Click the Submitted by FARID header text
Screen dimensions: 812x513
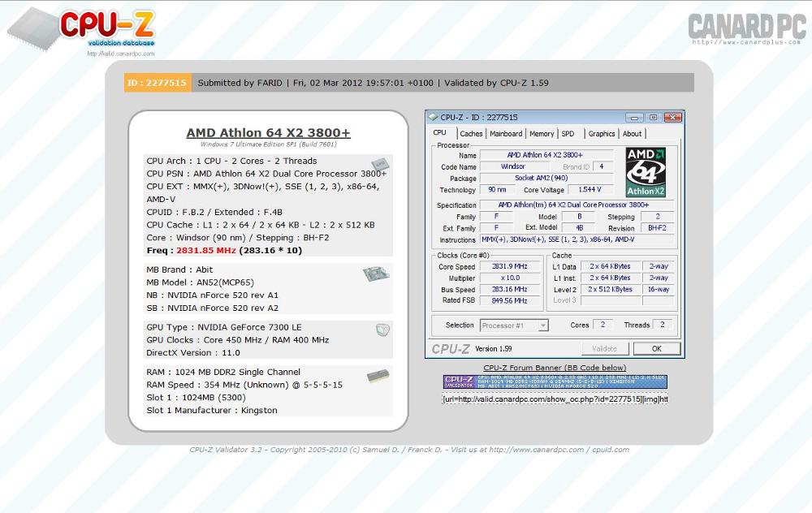[x=240, y=83]
